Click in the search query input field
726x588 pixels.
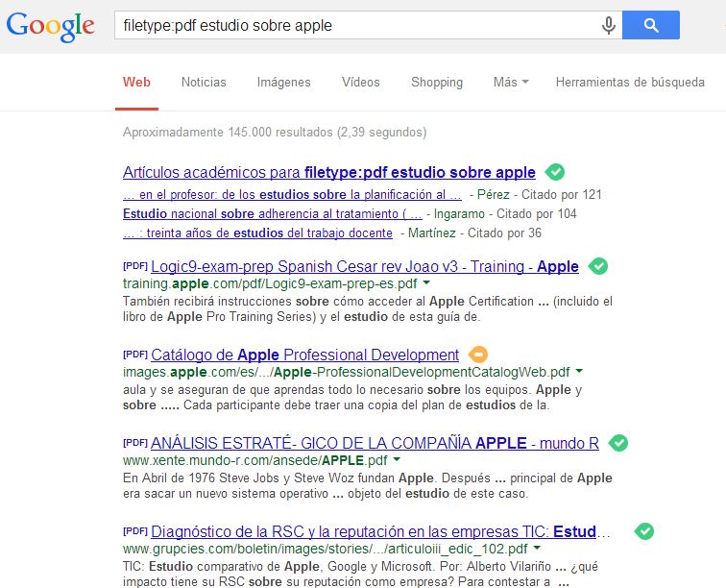pyautogui.click(x=355, y=26)
